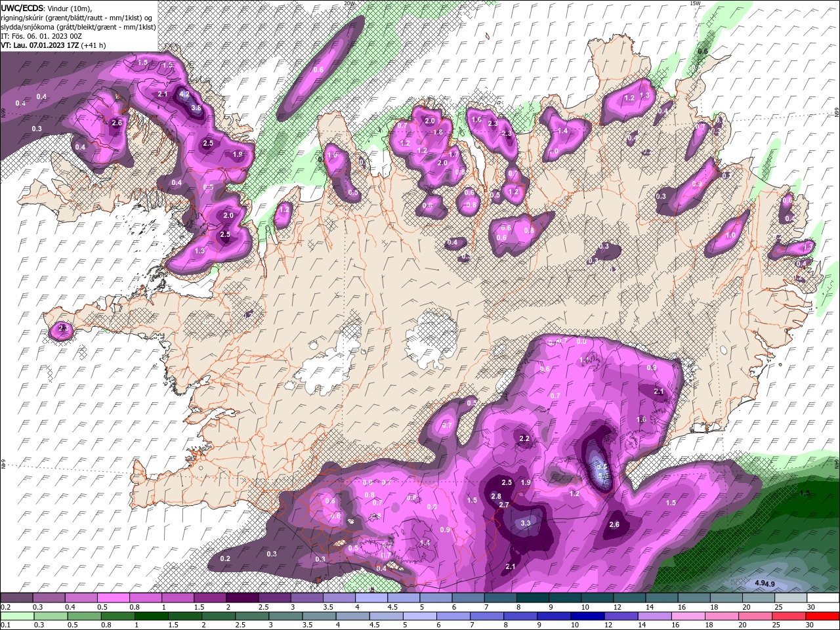This screenshot has width=840, height=630.
Task: Select the white swatch above 30 in upper legend
Action: (x=823, y=598)
